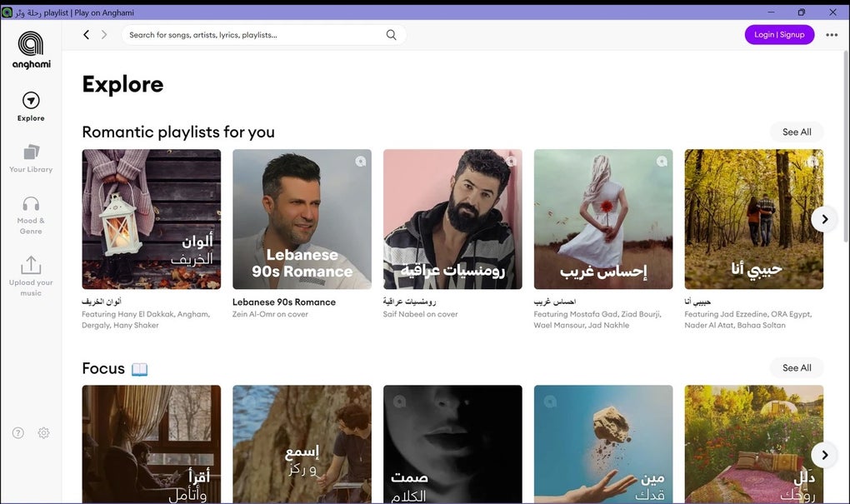Open Anghami settings via the gear icon
Screen dimensions: 850x504
(43, 432)
